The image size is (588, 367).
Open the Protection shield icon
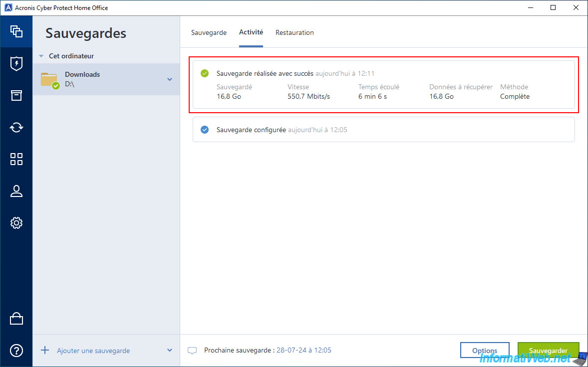pyautogui.click(x=16, y=64)
